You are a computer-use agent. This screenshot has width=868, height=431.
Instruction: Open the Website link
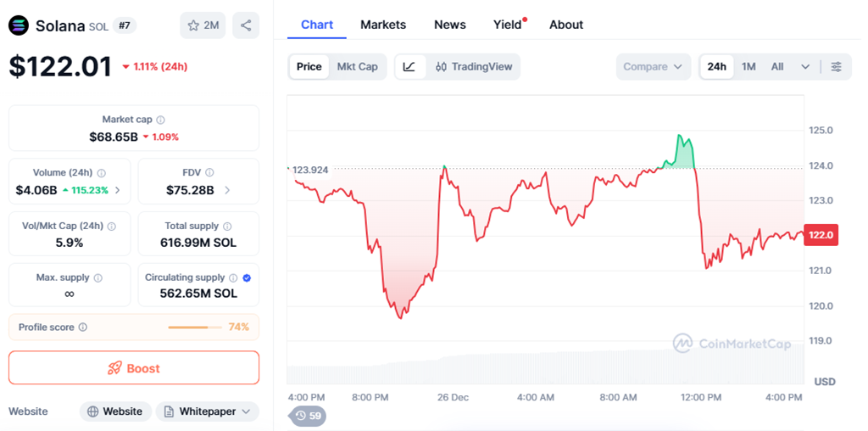[115, 411]
